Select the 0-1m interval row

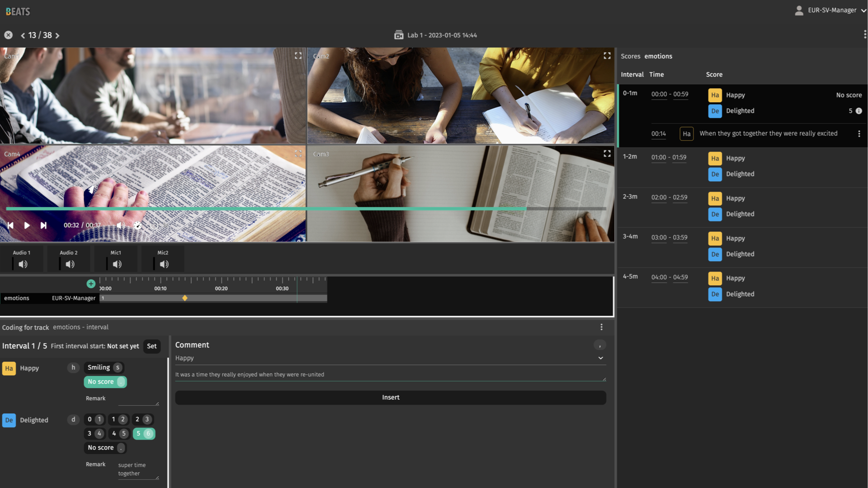pos(742,116)
